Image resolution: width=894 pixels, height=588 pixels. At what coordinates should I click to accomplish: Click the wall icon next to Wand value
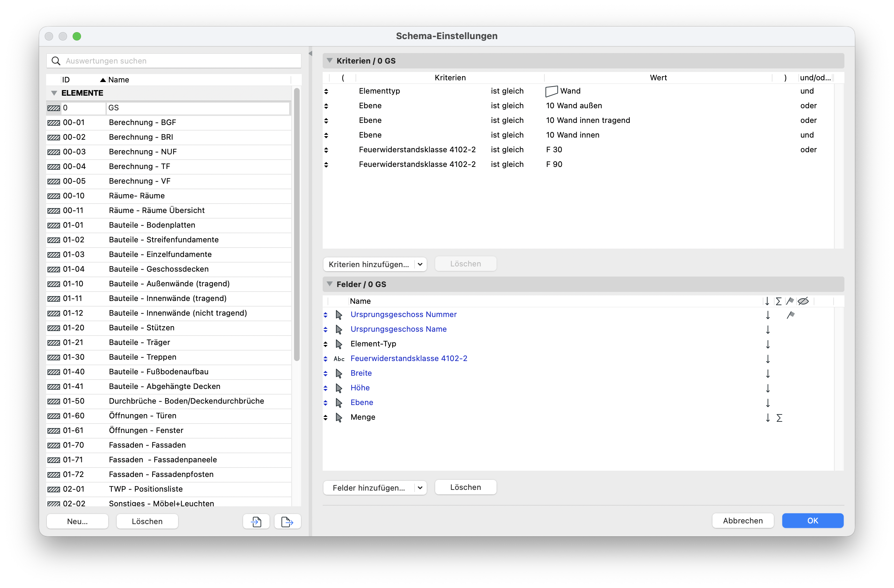(x=551, y=91)
